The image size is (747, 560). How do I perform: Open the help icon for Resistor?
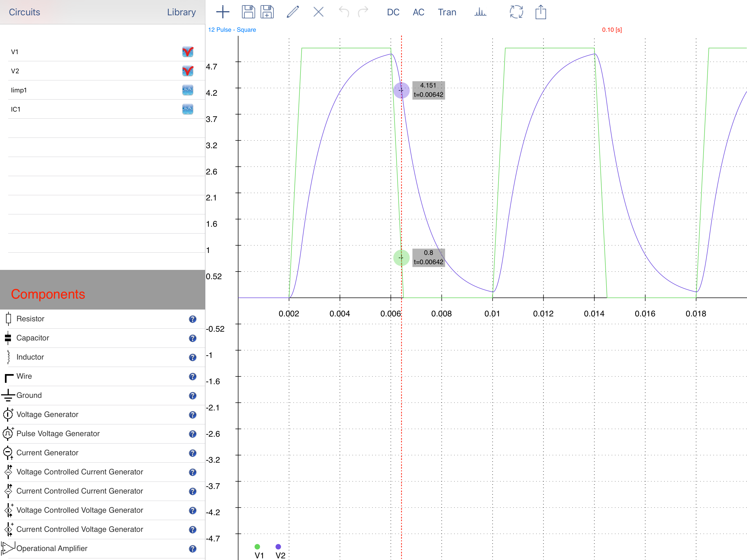(x=192, y=319)
